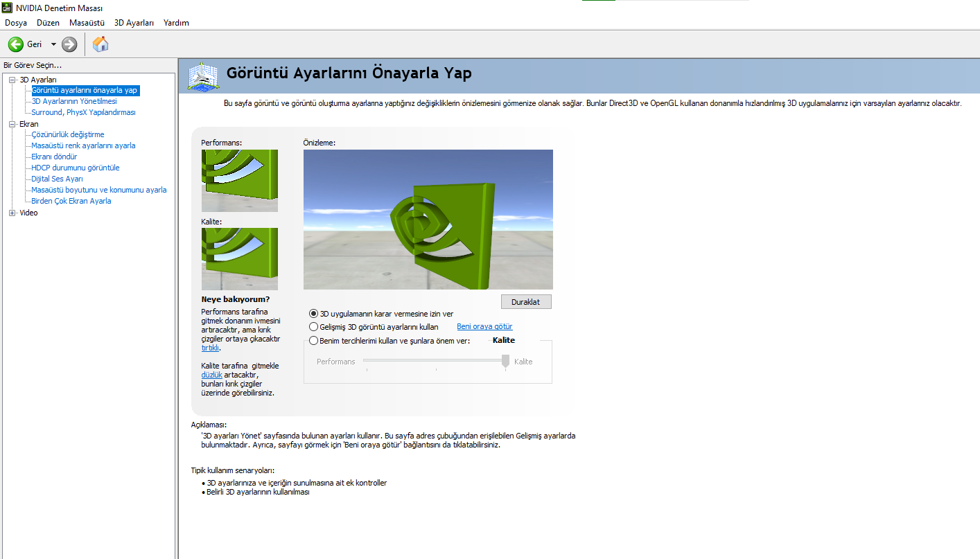Open the 3D Ayarları menu
This screenshot has height=559, width=980.
pyautogui.click(x=134, y=23)
